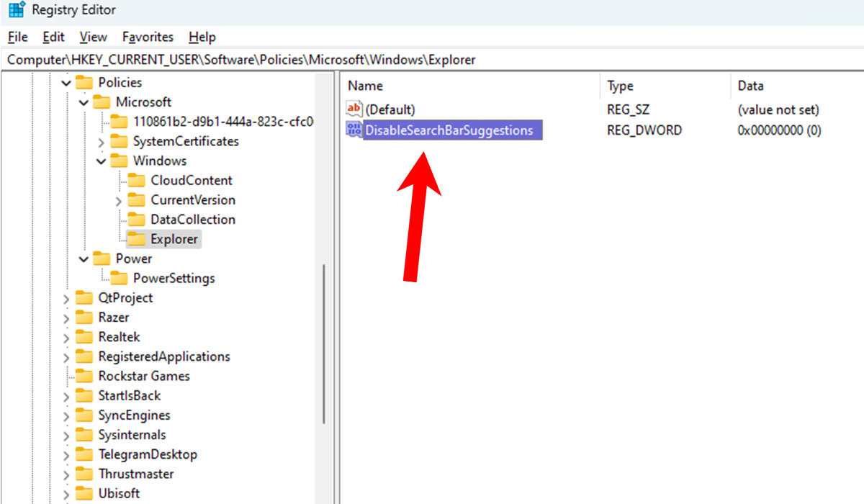Screen dimensions: 864x504
Task: Open the Edit menu
Action: tap(53, 37)
